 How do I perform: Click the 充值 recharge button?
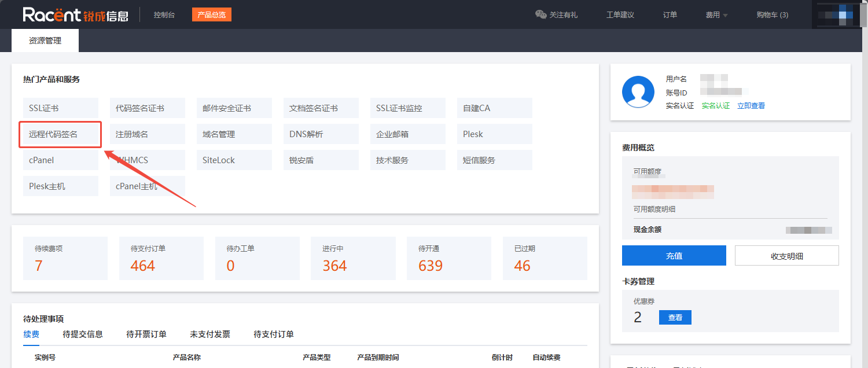click(674, 255)
